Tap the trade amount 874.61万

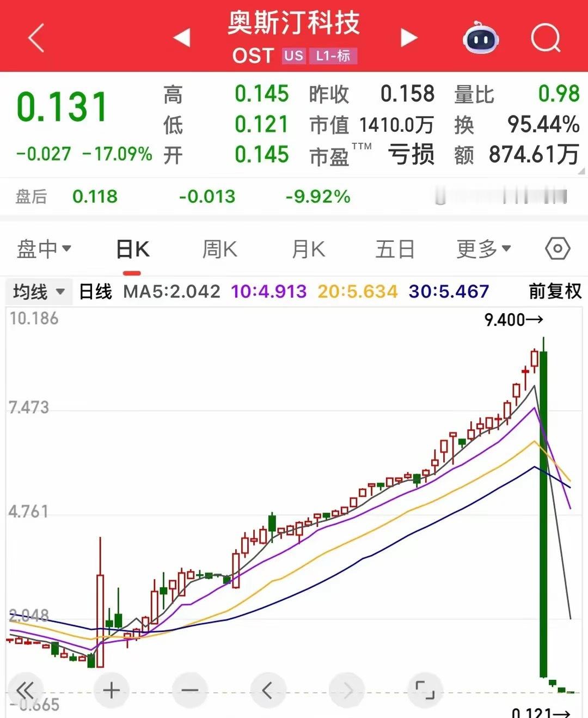pyautogui.click(x=534, y=155)
